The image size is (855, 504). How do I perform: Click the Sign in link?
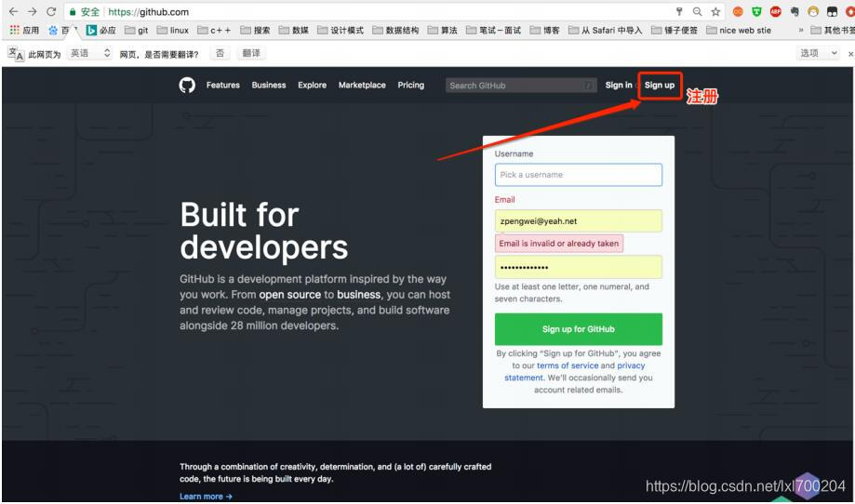[x=619, y=85]
